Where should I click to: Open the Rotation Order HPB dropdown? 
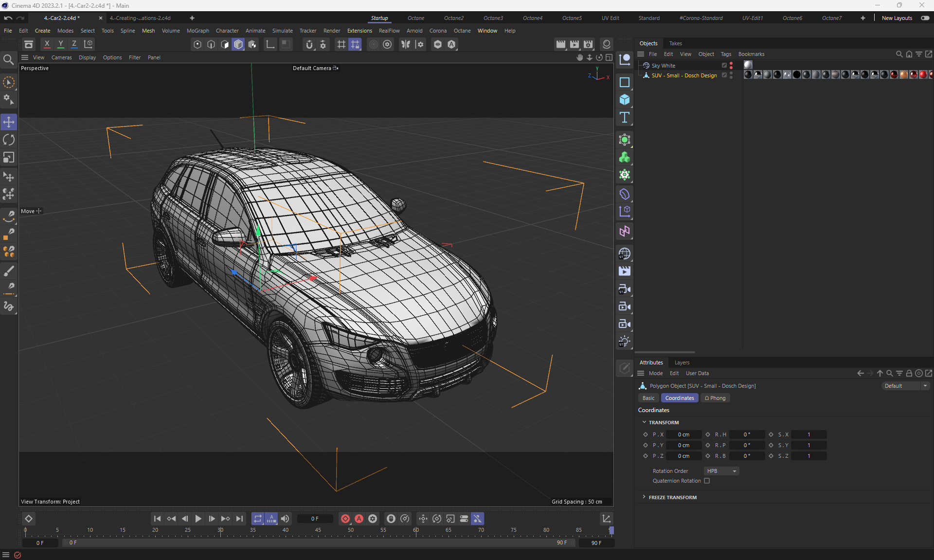pos(721,471)
